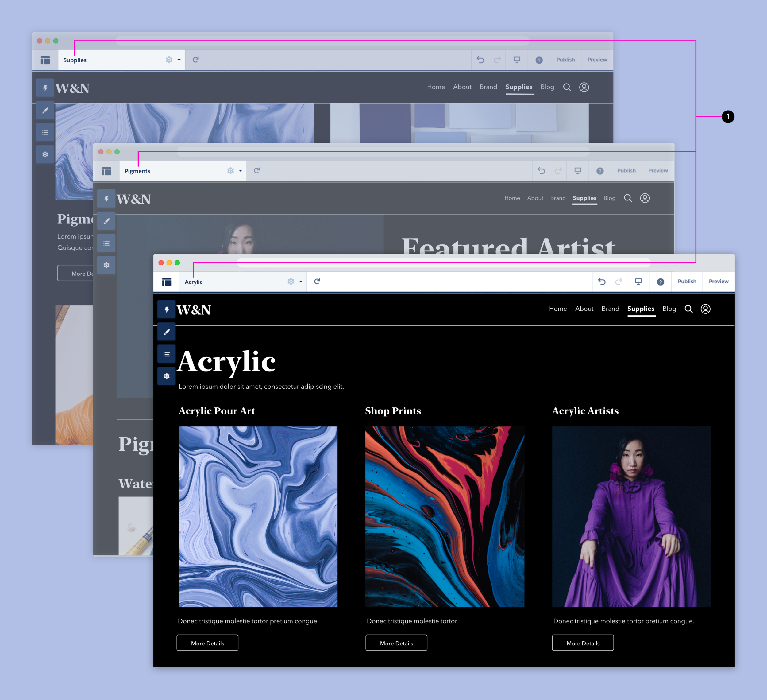767x700 pixels.
Task: Select the paintbrush icon in Acrylic window sidebar
Action: coord(166,332)
